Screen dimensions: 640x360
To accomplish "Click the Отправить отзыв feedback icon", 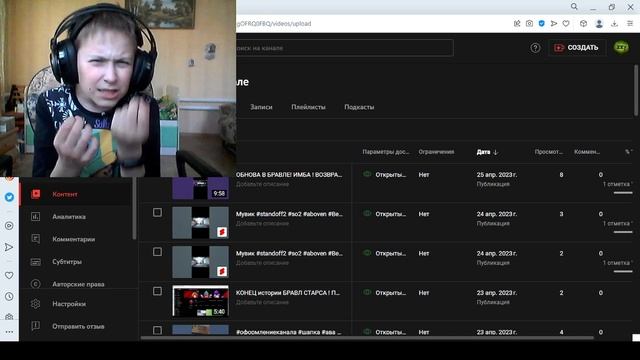I will pyautogui.click(x=36, y=326).
